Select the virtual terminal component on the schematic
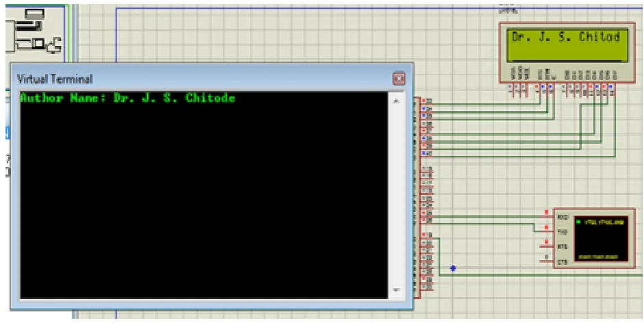The image size is (644, 323). click(594, 238)
